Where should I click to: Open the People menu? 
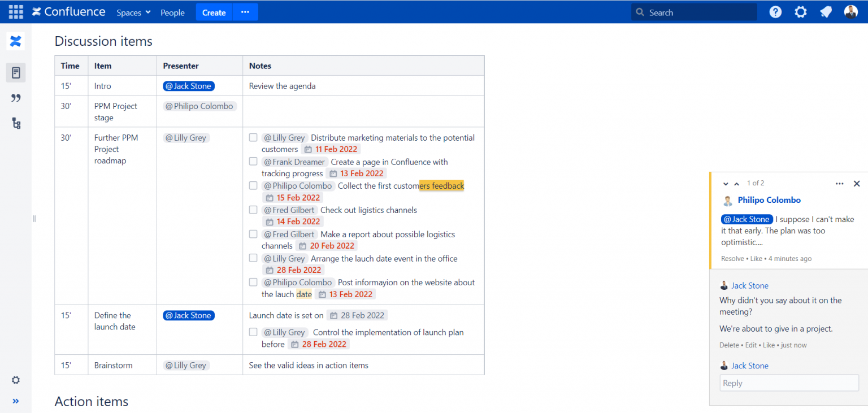point(172,12)
